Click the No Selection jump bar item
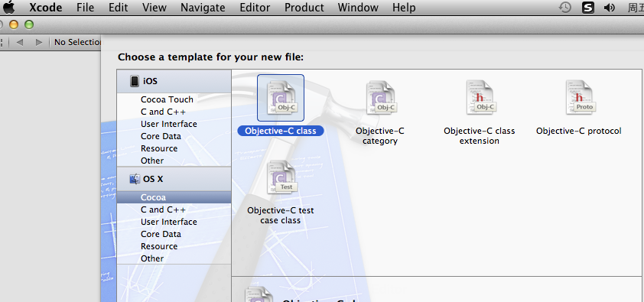The width and height of the screenshot is (644, 302). (77, 42)
